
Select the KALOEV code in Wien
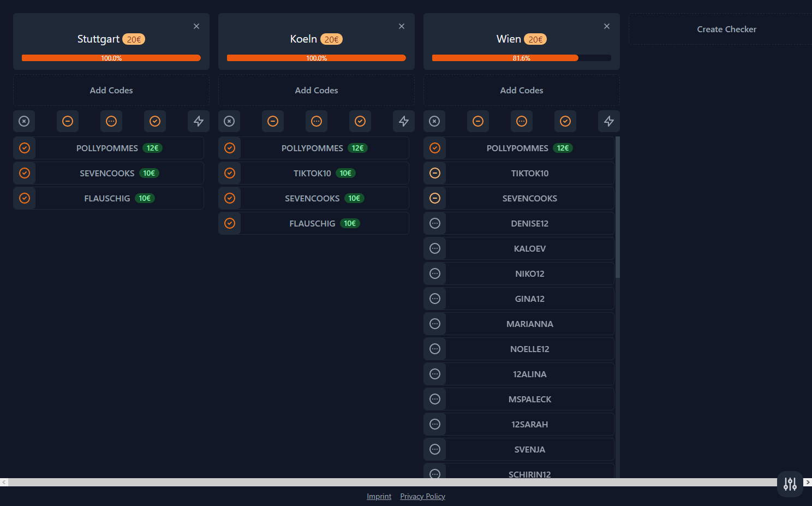529,248
